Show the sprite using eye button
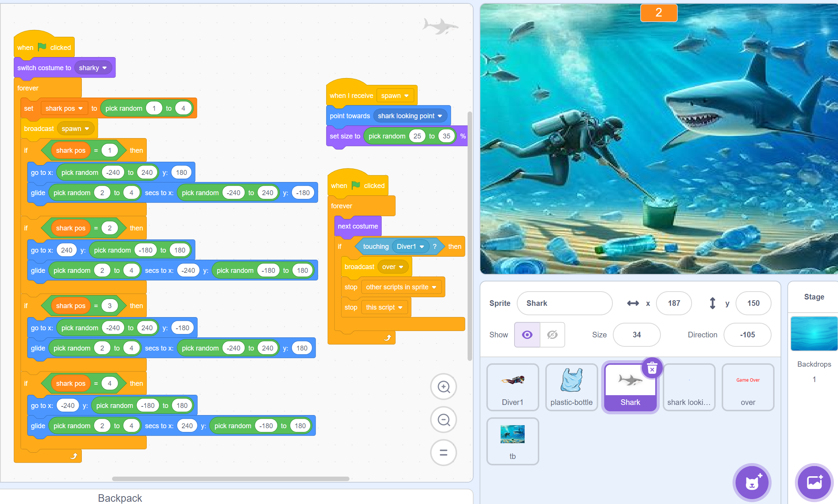The image size is (838, 504). pos(527,335)
